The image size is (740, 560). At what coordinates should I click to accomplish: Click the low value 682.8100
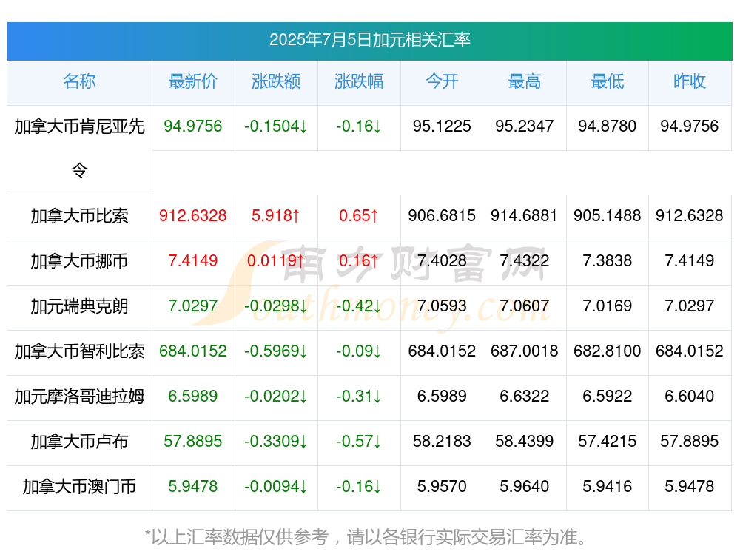[608, 351]
